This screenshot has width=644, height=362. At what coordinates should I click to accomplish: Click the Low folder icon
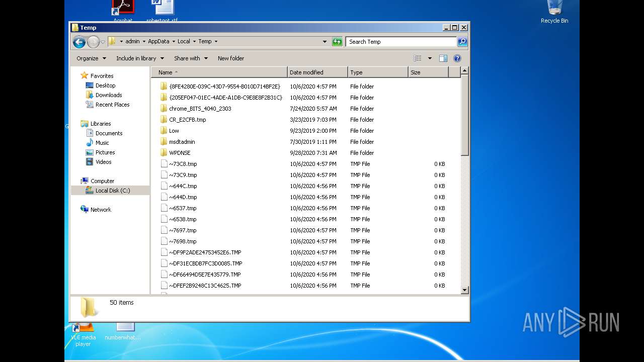click(x=164, y=131)
